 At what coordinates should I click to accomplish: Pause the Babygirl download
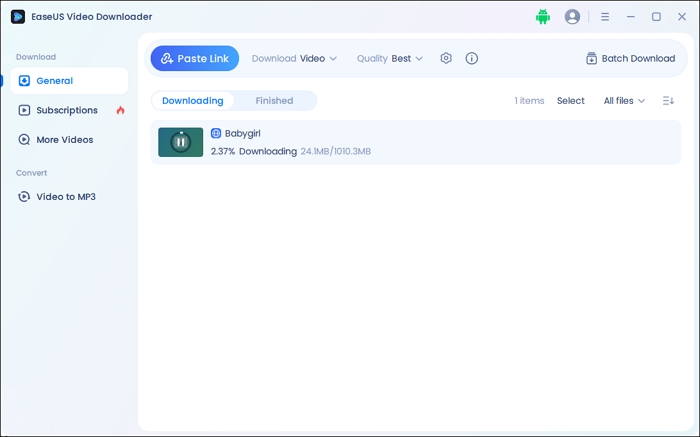click(x=180, y=142)
